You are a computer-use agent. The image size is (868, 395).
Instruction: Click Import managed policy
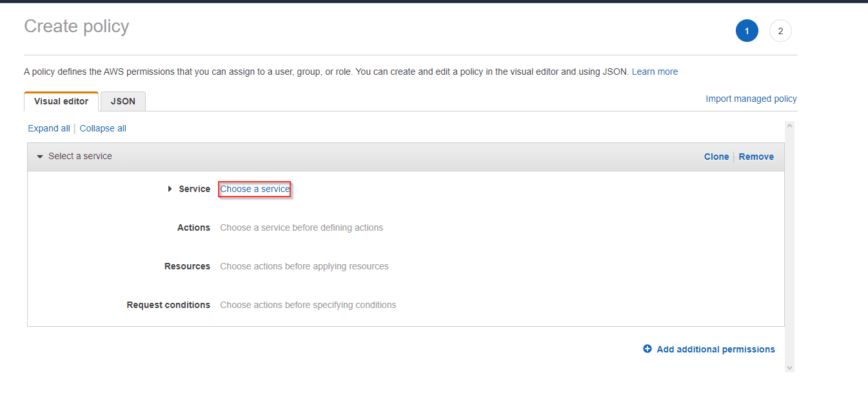pyautogui.click(x=751, y=99)
